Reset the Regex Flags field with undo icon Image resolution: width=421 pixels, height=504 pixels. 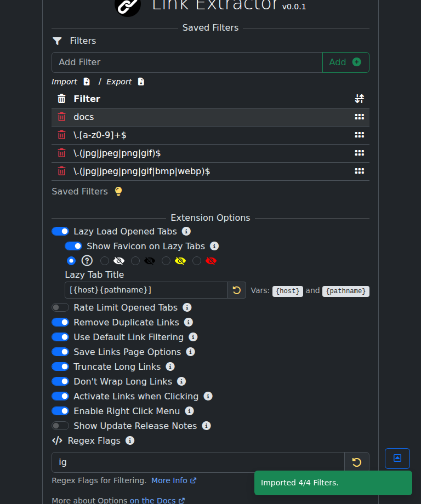(357, 462)
